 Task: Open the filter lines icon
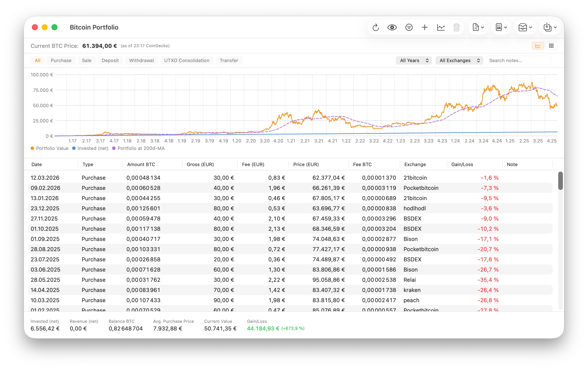click(409, 27)
